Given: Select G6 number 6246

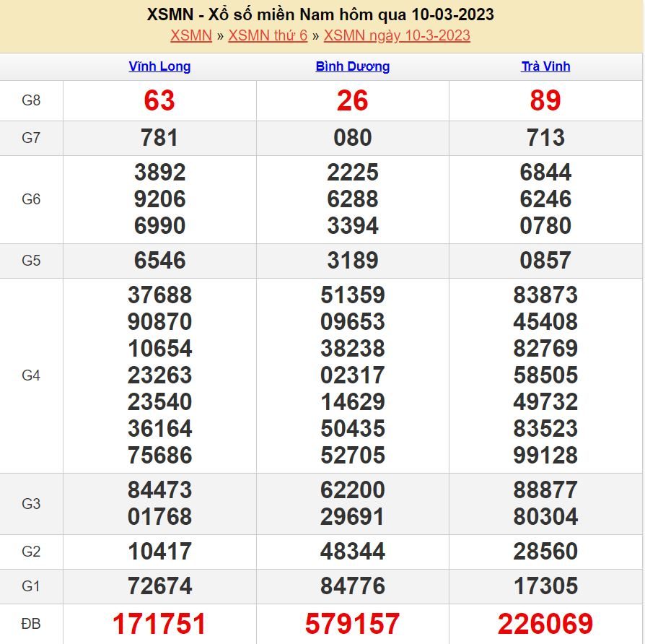Looking at the screenshot, I should pyautogui.click(x=545, y=199).
